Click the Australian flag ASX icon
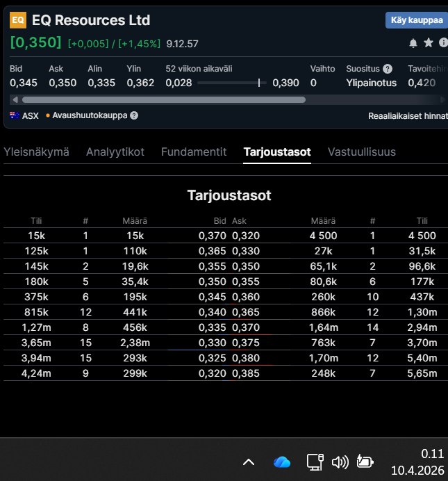 [14, 115]
